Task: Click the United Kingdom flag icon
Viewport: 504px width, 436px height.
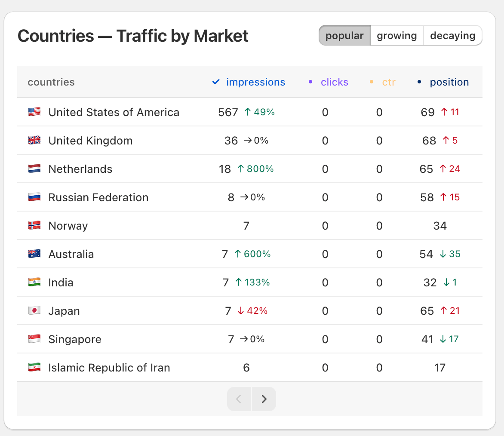Action: [34, 140]
